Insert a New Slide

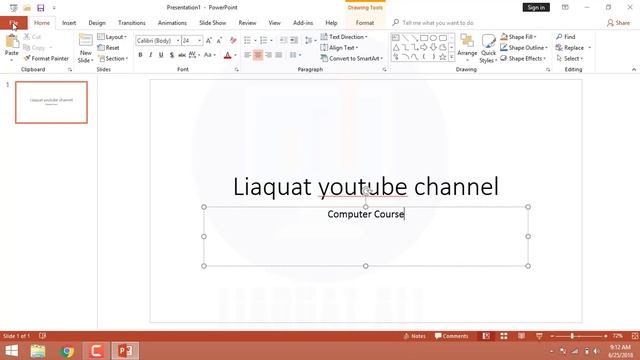[x=85, y=48]
